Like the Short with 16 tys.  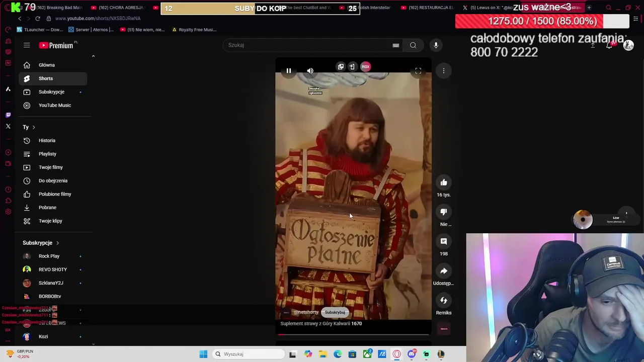444,183
